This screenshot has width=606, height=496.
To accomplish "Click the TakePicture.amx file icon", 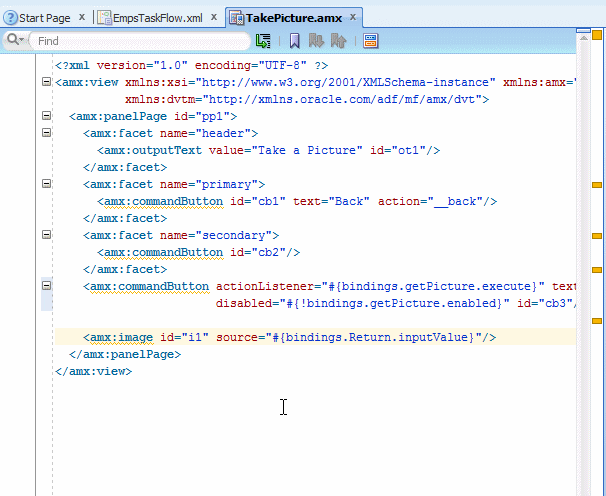I will (237, 18).
